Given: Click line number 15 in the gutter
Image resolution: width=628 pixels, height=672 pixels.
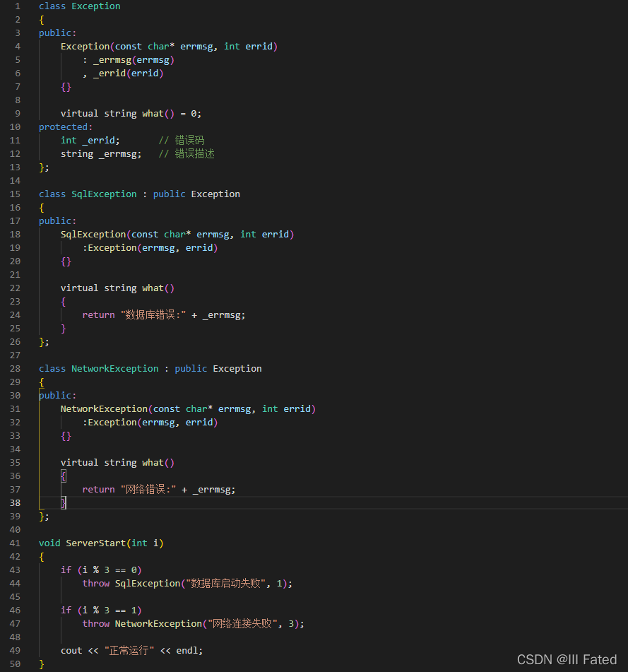Looking at the screenshot, I should pyautogui.click(x=15, y=194).
